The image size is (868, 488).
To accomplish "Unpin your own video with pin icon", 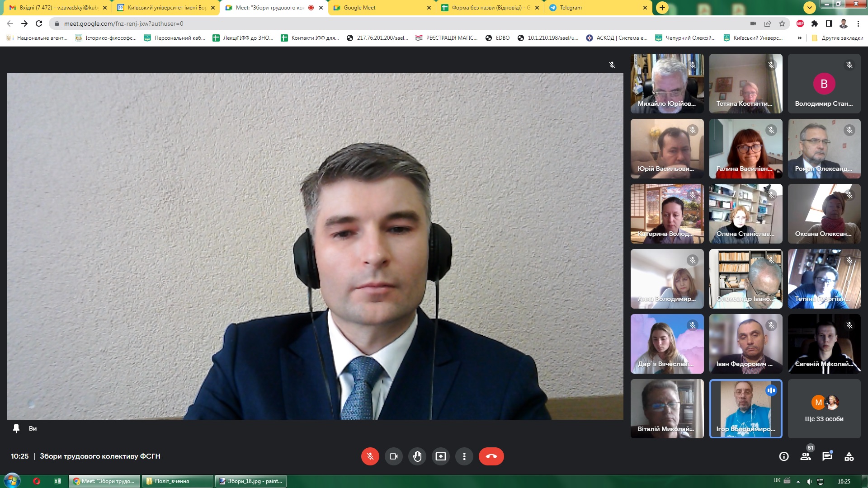I will point(16,428).
